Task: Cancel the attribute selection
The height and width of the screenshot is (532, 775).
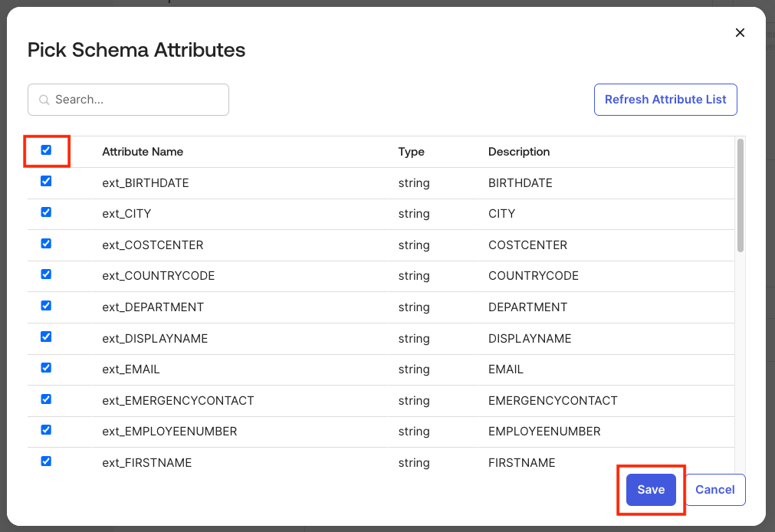Action: (x=714, y=489)
